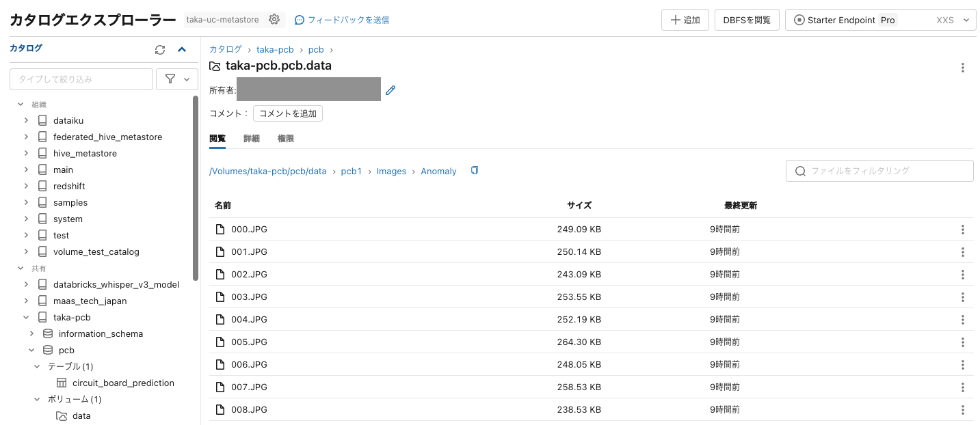
Task: Copy the volume path with the copy icon
Action: coord(475,170)
